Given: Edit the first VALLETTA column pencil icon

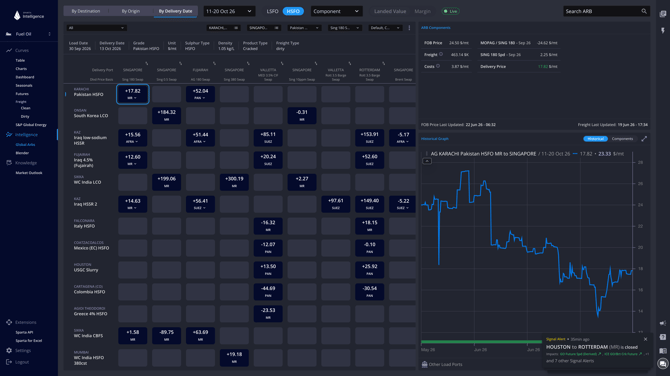Looking at the screenshot, I should click(x=282, y=63).
